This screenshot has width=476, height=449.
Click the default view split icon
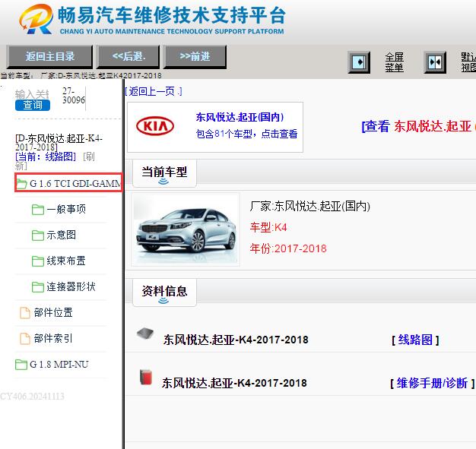pyautogui.click(x=435, y=62)
